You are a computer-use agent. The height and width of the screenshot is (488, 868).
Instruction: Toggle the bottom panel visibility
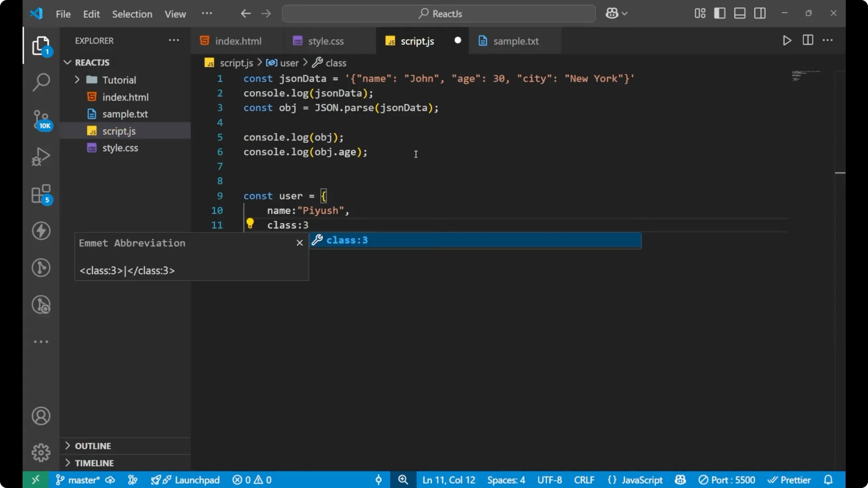coord(740,13)
